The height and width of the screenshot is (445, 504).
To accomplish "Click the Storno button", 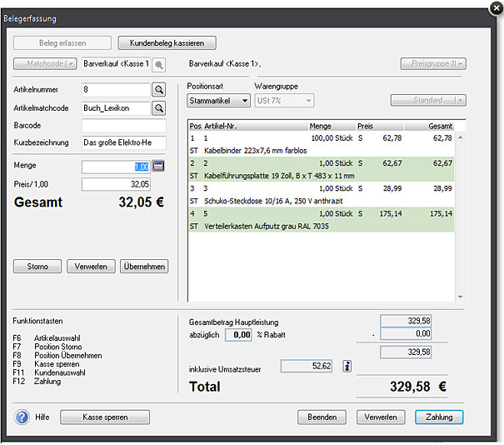I will tap(37, 266).
